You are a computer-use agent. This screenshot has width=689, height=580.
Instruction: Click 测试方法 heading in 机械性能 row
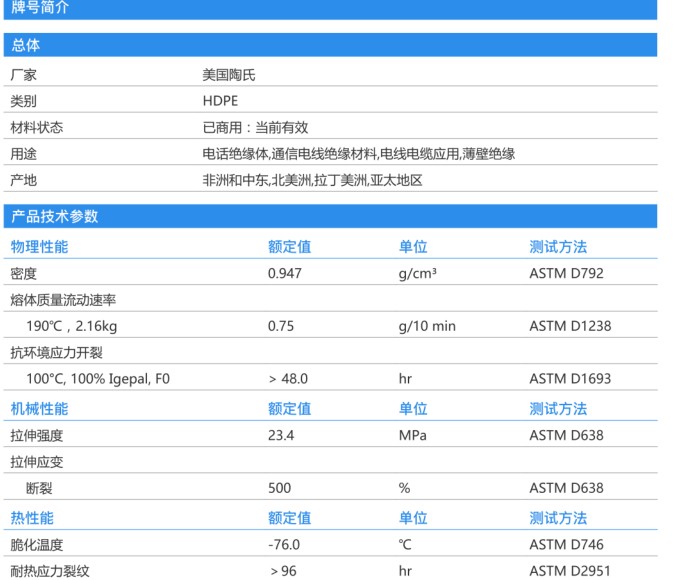click(x=558, y=409)
